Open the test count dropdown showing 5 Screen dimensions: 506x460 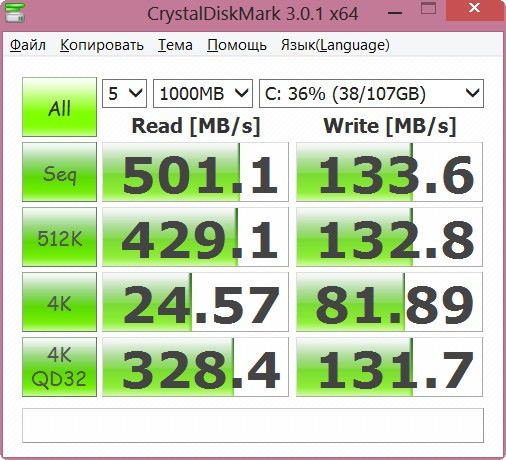(124, 93)
